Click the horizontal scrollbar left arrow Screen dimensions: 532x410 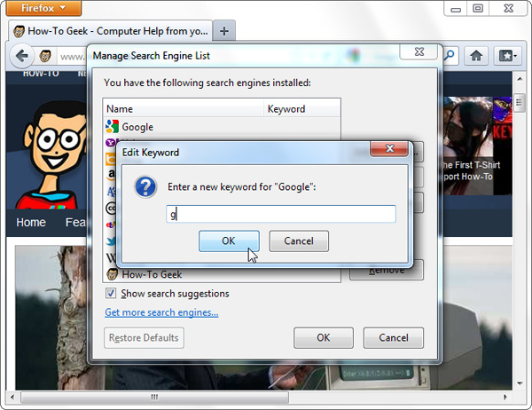12,397
